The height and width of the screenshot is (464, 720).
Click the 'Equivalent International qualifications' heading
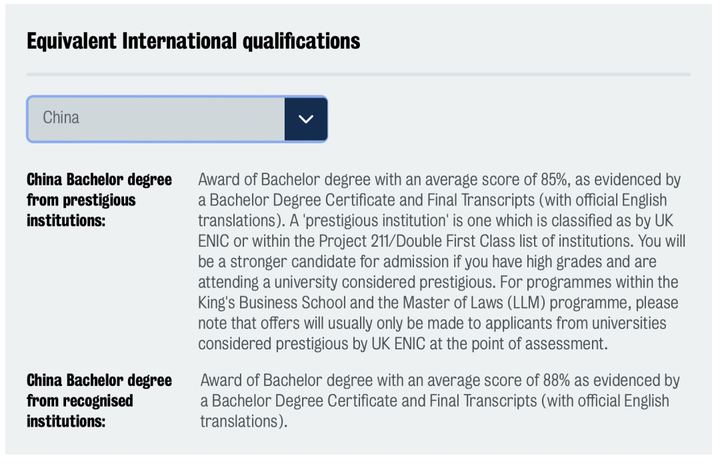pos(193,41)
